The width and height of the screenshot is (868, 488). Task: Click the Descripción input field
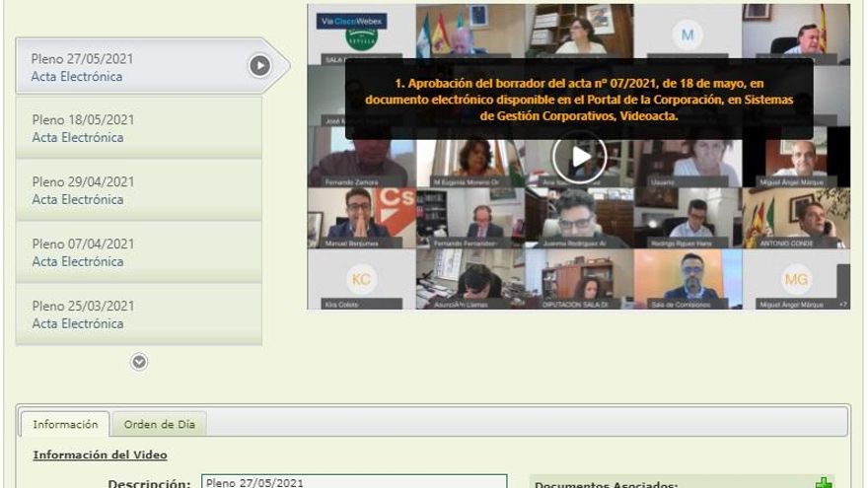coord(354,482)
